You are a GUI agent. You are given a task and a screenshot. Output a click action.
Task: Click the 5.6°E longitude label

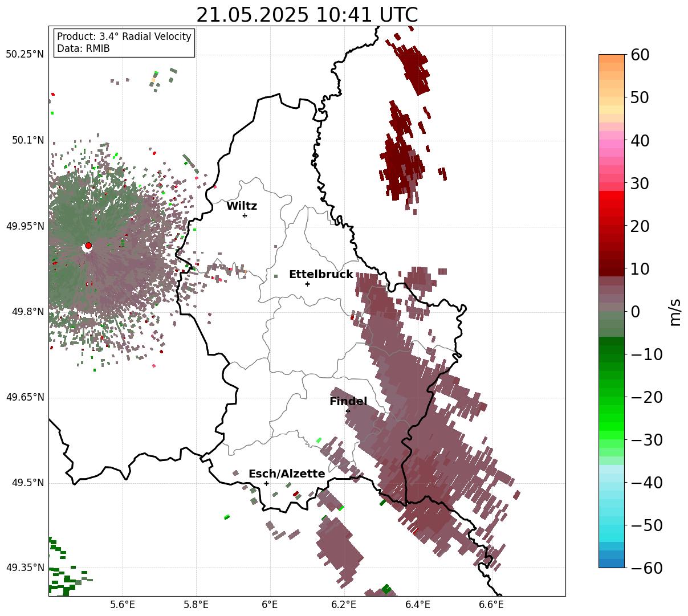point(123,606)
